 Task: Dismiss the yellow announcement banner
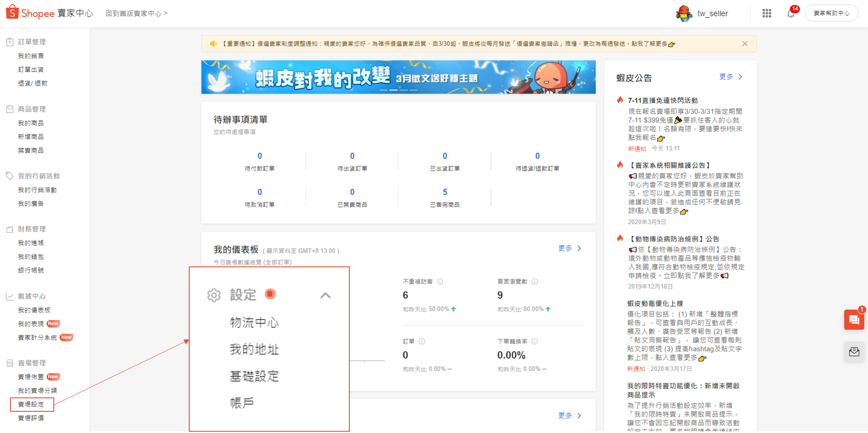(x=745, y=44)
